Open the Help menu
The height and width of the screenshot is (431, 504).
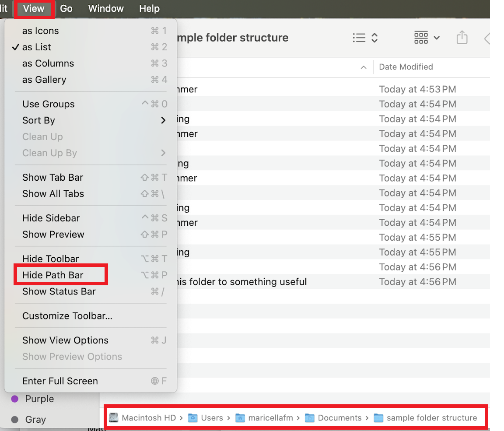pos(149,8)
